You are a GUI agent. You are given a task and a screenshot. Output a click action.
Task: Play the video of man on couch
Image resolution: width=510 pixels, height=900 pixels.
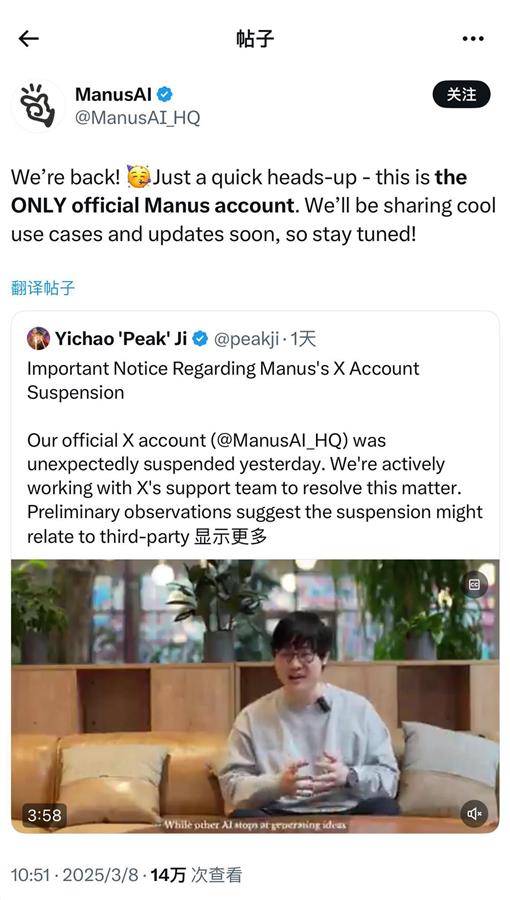click(x=255, y=696)
